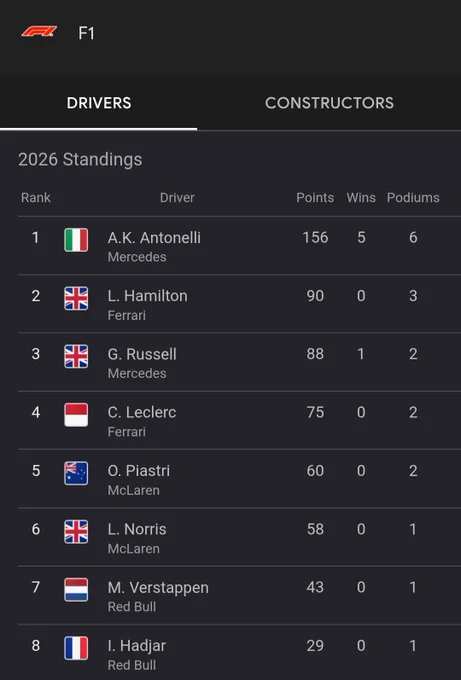Viewport: 461px width, 680px height.
Task: Click the Points column header
Action: click(x=315, y=198)
